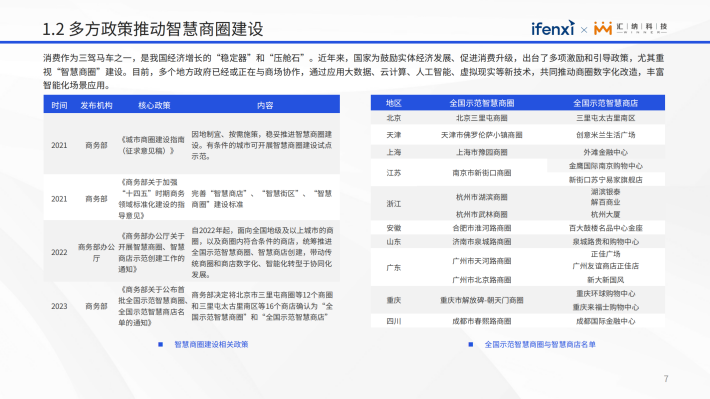Image resolution: width=710 pixels, height=399 pixels.
Task: Select the 外滩金融中心 cell
Action: 605,152
